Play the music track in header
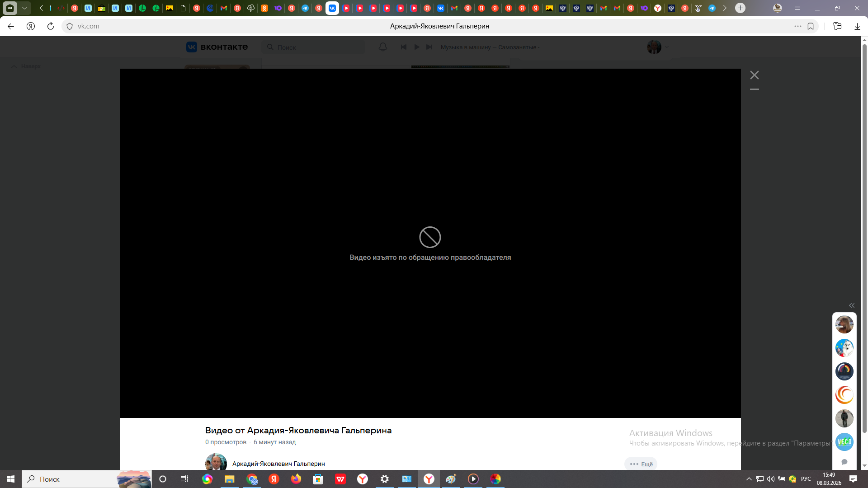This screenshot has height=488, width=868. (x=417, y=47)
